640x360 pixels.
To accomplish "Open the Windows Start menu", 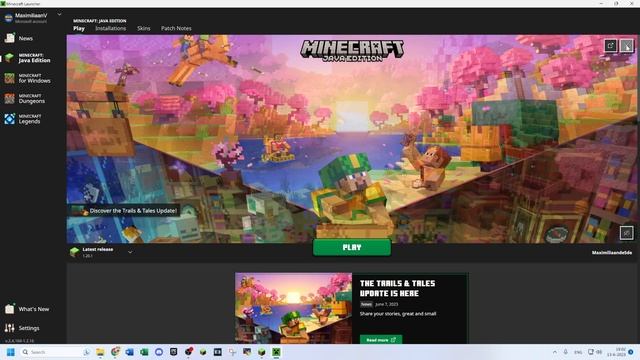I will [x=11, y=352].
